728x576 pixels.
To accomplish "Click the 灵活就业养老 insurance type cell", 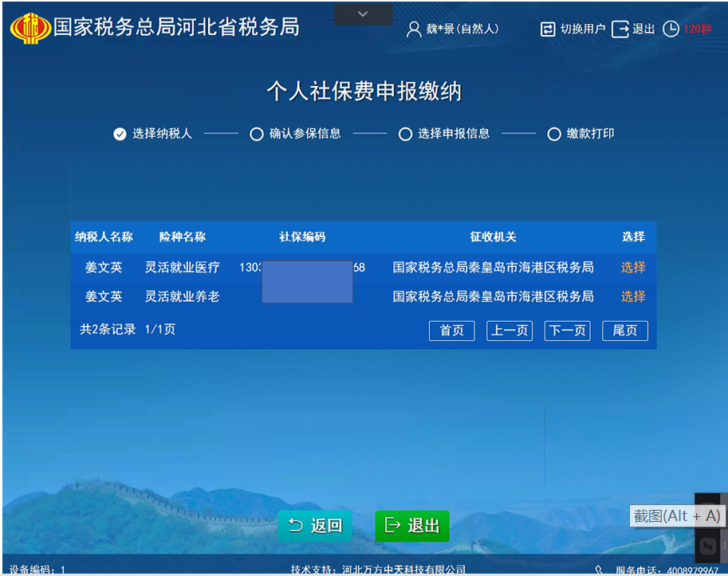I will point(182,296).
